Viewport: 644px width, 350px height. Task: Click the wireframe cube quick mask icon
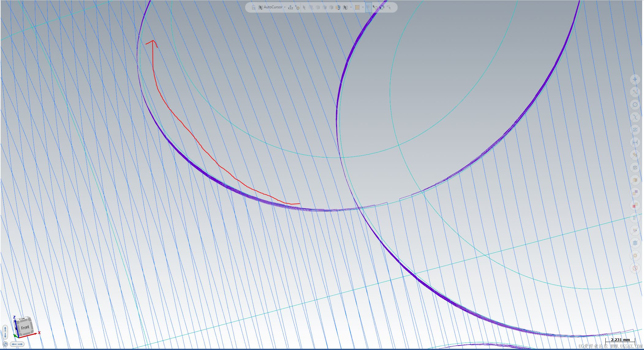(x=635, y=130)
